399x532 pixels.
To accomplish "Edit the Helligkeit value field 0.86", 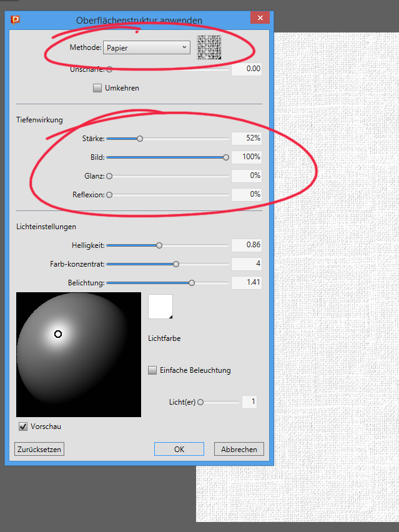I will (247, 245).
